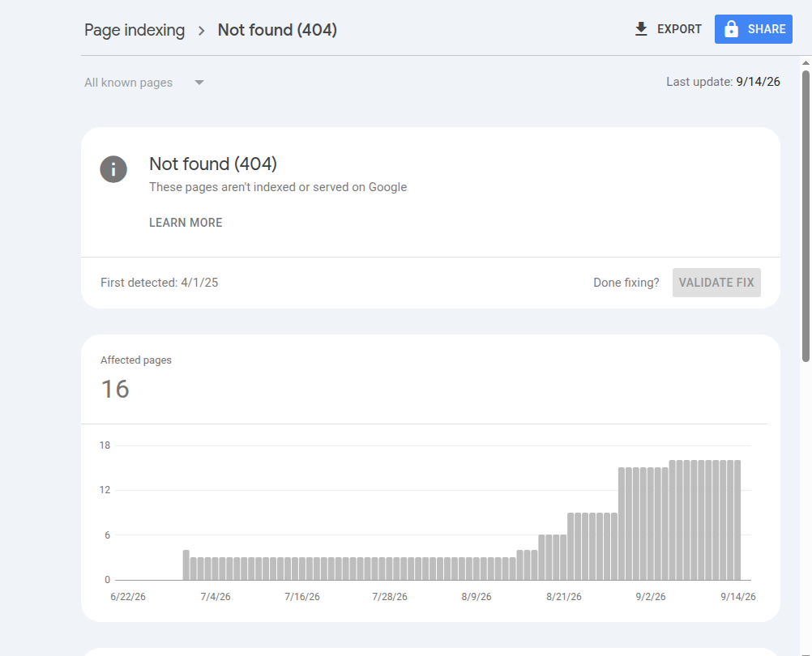Click the Affected pages count 16
Image resolution: width=812 pixels, height=656 pixels.
pyautogui.click(x=115, y=389)
